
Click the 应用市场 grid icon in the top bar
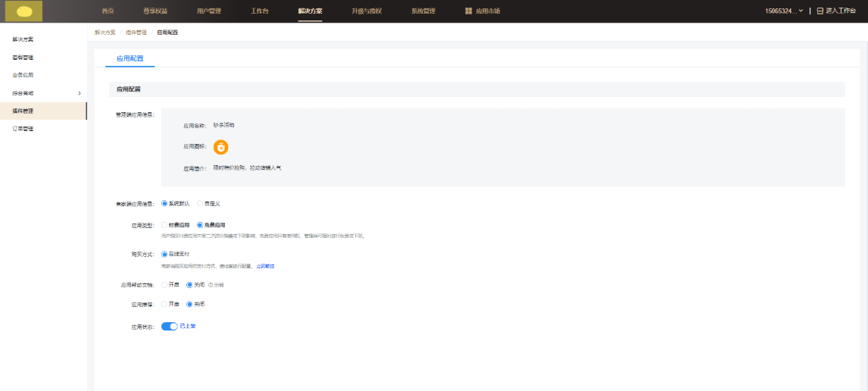pyautogui.click(x=468, y=11)
